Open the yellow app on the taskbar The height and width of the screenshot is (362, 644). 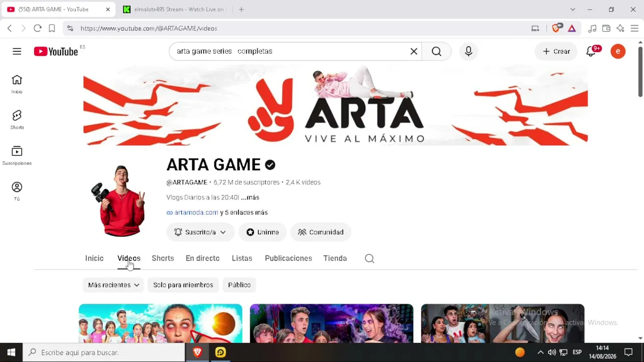(x=220, y=352)
